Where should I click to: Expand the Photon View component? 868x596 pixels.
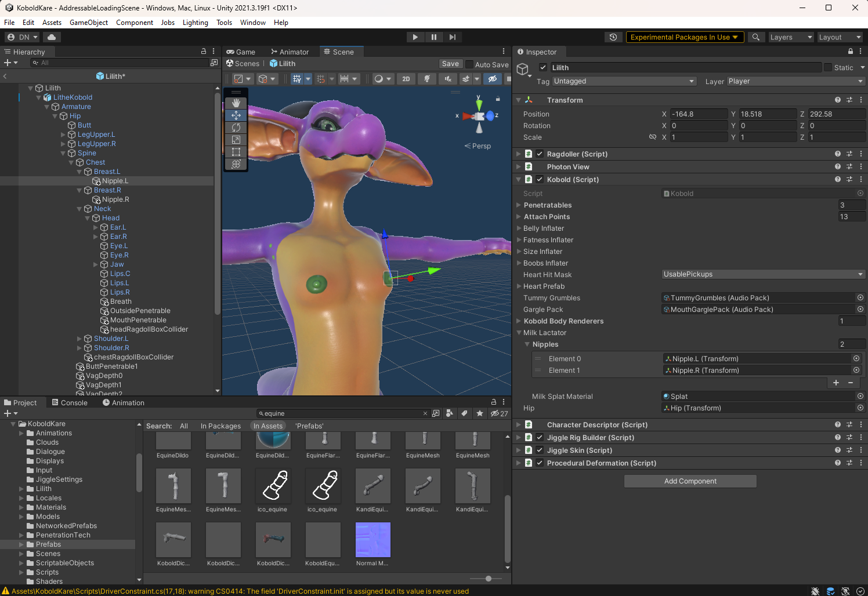[519, 167]
